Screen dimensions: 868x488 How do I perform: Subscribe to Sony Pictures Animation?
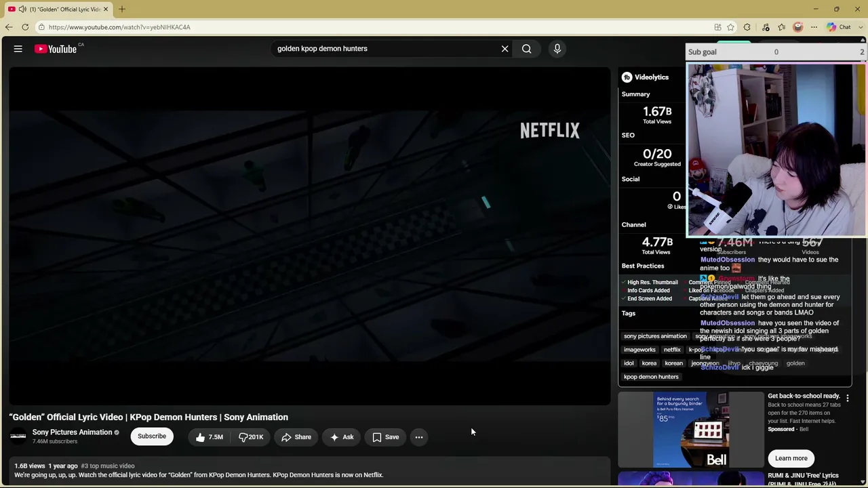click(x=152, y=436)
